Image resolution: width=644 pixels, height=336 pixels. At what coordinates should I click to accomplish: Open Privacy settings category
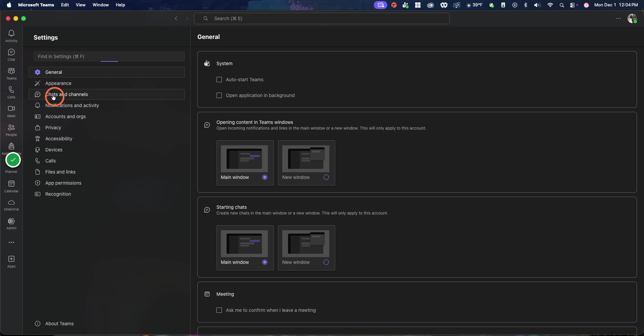[x=107, y=128]
